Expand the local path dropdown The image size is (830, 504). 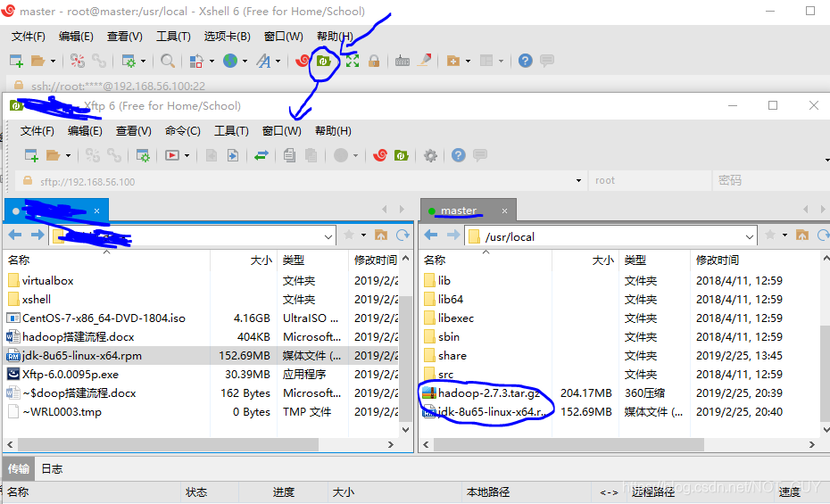tap(328, 237)
